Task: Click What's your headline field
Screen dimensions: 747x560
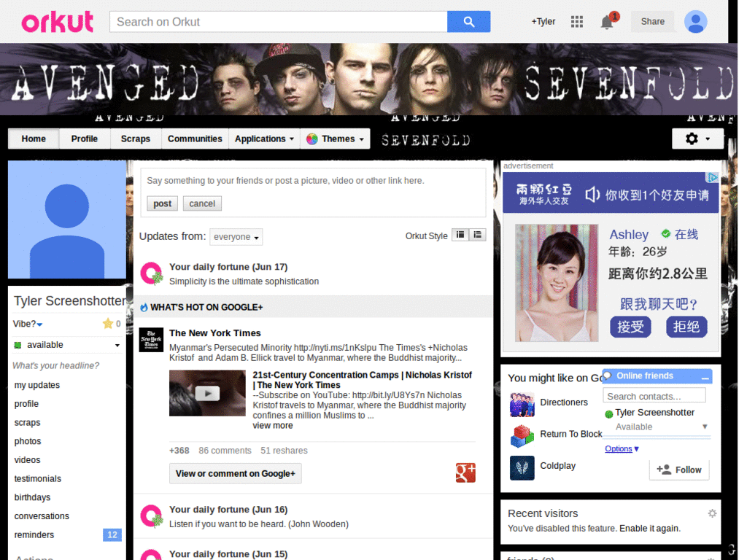Action: coord(55,366)
